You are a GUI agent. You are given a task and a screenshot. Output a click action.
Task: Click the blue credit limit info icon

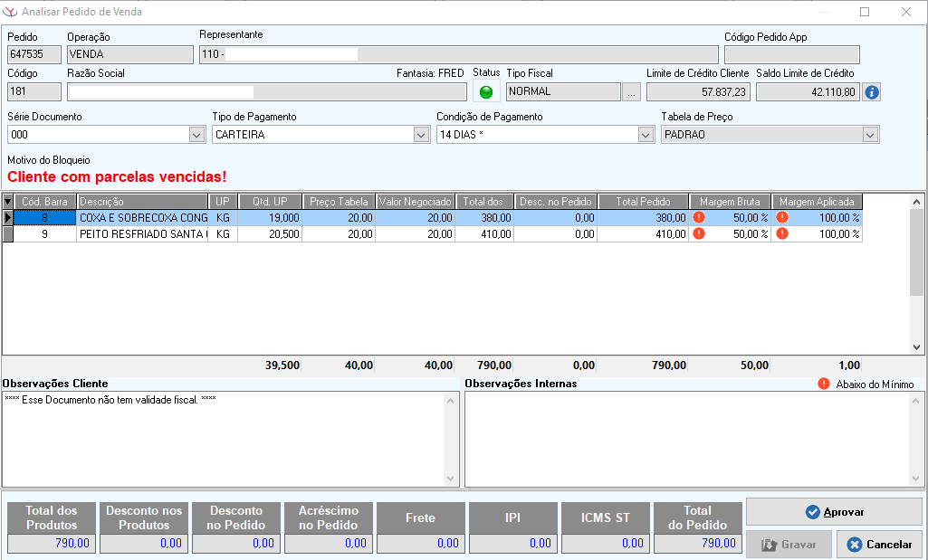871,92
